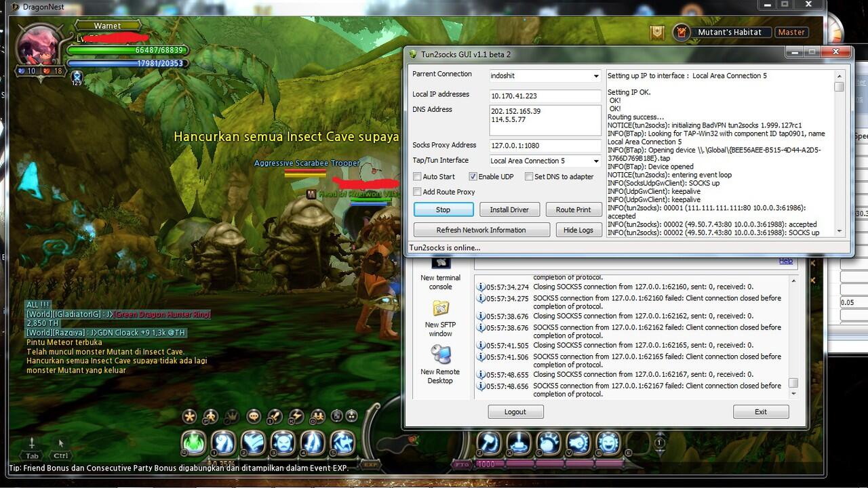Click the Green Dragon Hunter Ring chat link
This screenshot has width=868, height=488.
tap(162, 314)
